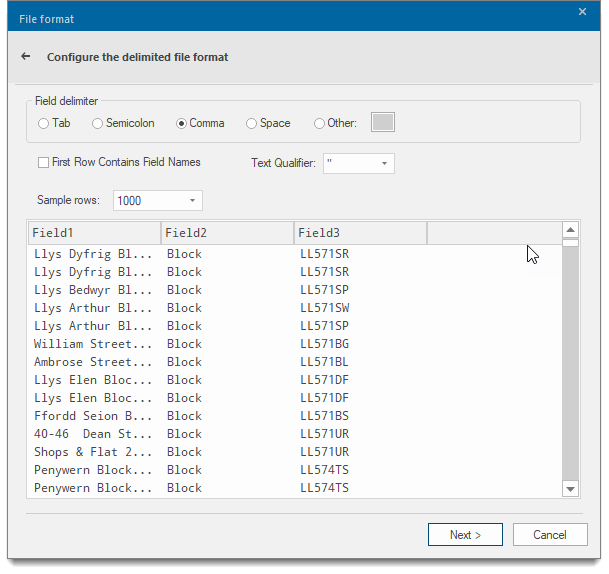This screenshot has width=609, height=574.
Task: Select the Shops & Flat 2... row
Action: click(295, 452)
